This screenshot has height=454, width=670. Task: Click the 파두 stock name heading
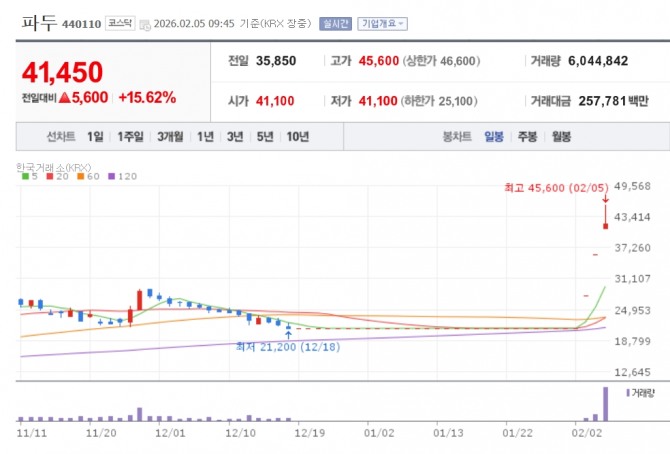(x=39, y=23)
